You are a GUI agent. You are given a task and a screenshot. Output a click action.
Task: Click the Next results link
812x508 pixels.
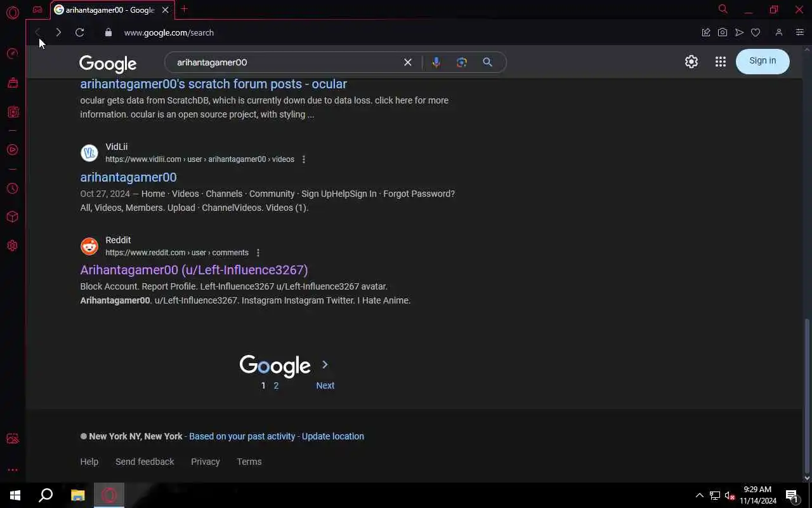point(325,385)
